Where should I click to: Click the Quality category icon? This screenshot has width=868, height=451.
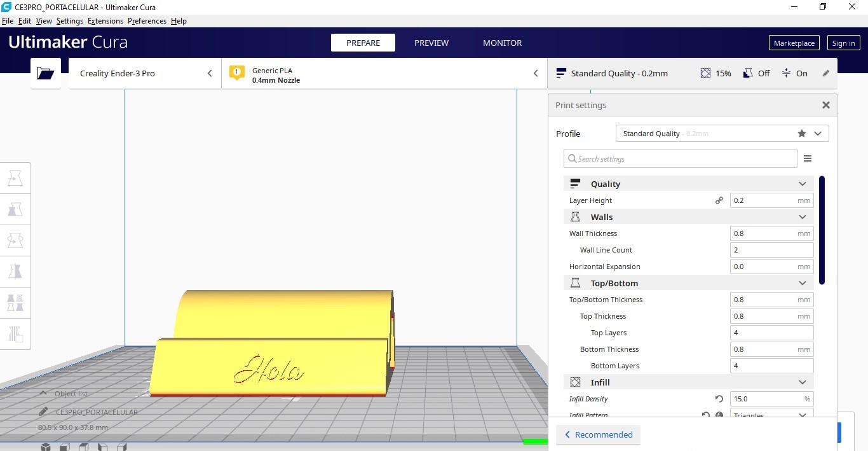(x=575, y=184)
